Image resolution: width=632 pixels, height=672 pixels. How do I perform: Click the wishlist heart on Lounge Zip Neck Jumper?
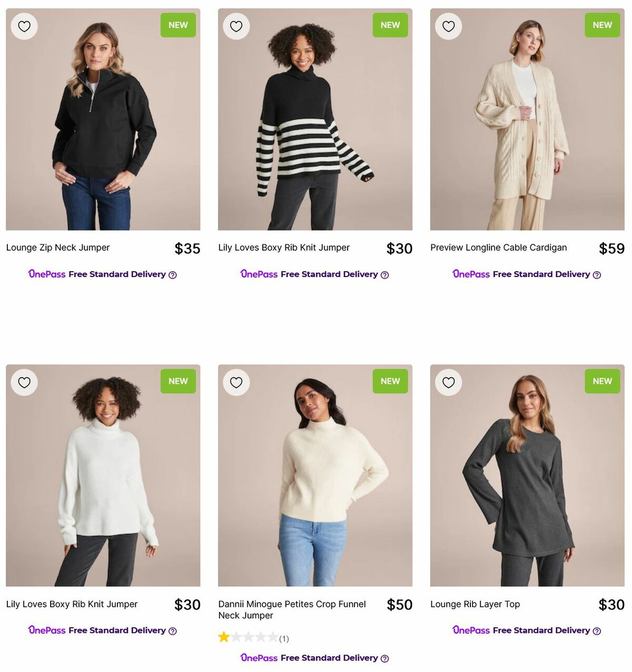click(x=24, y=25)
